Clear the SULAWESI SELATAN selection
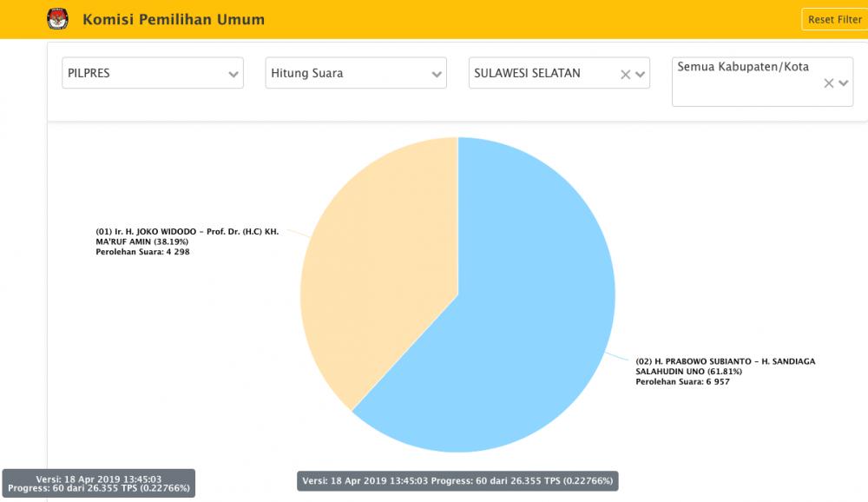This screenshot has width=868, height=502. pos(626,74)
